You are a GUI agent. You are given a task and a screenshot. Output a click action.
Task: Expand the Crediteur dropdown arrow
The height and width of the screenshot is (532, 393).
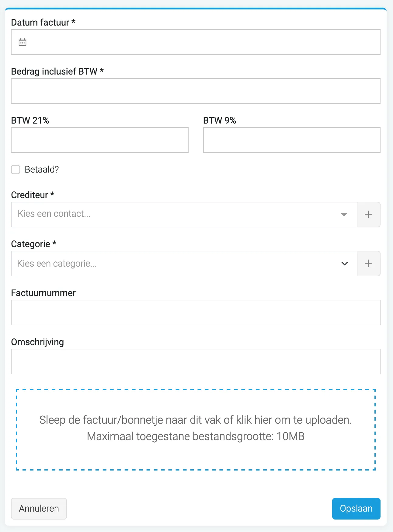pyautogui.click(x=344, y=215)
